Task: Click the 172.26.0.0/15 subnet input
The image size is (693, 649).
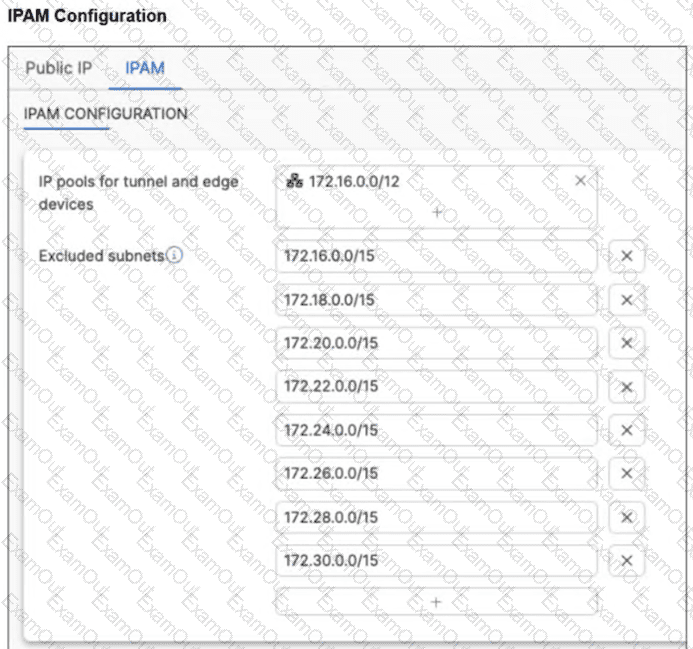Action: 436,474
